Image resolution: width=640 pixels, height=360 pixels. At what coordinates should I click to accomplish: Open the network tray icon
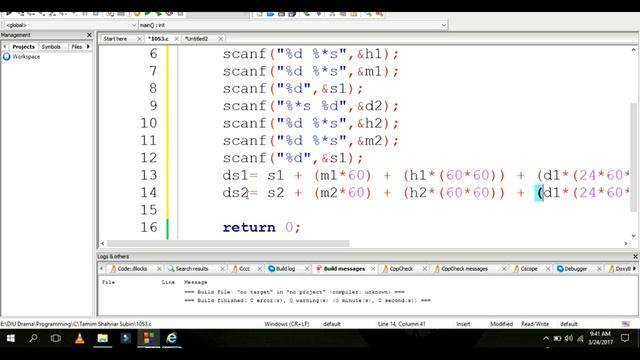(x=580, y=338)
